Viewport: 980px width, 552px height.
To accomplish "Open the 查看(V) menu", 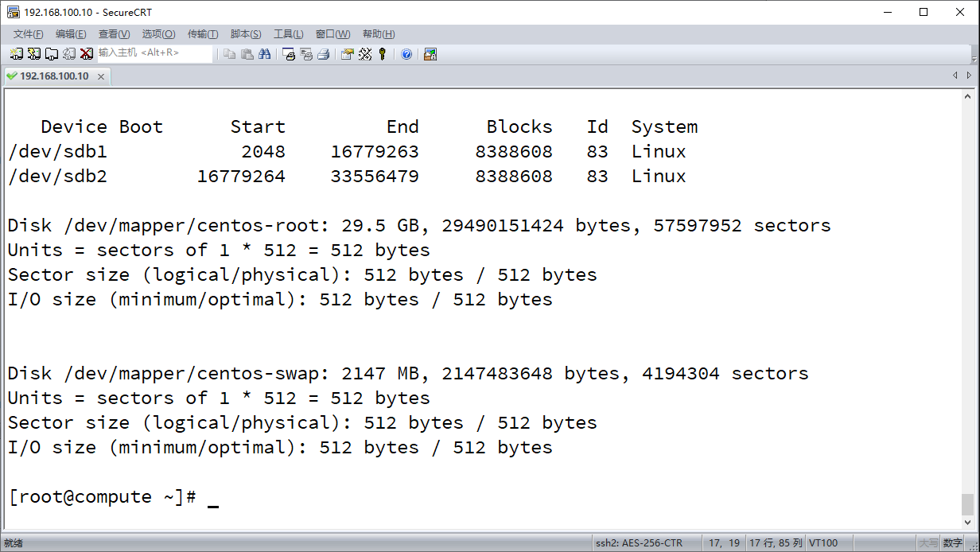I will click(x=114, y=34).
